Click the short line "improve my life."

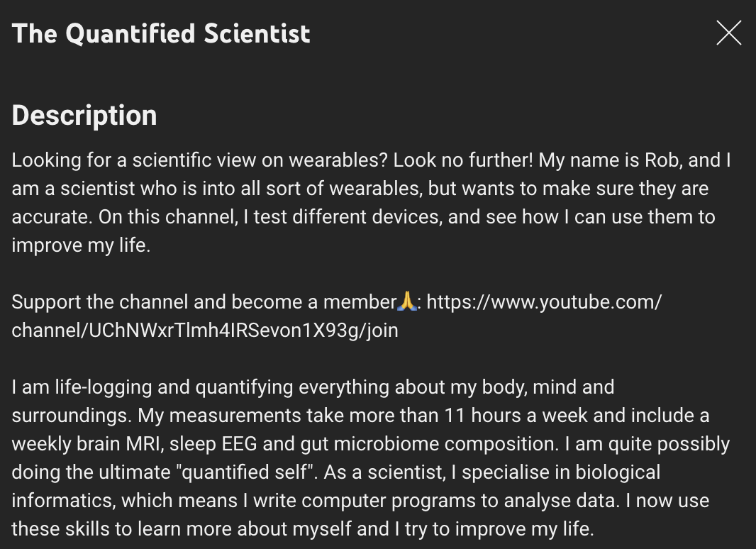[x=81, y=245]
